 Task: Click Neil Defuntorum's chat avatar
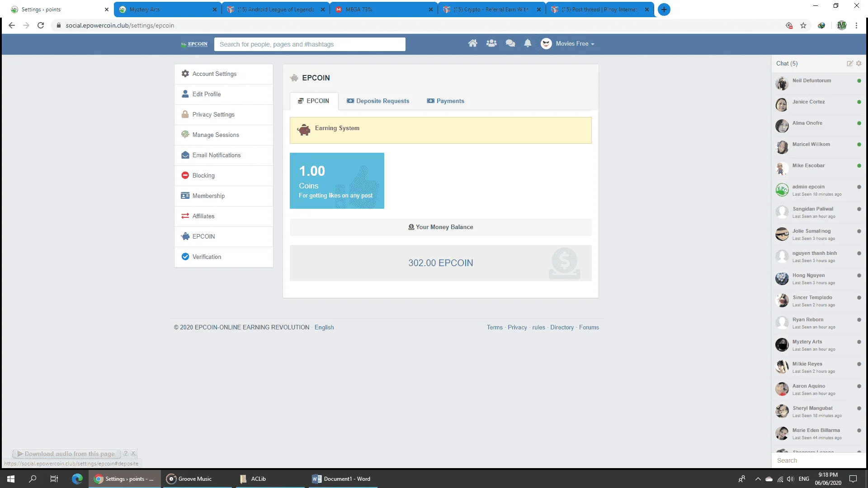(782, 83)
